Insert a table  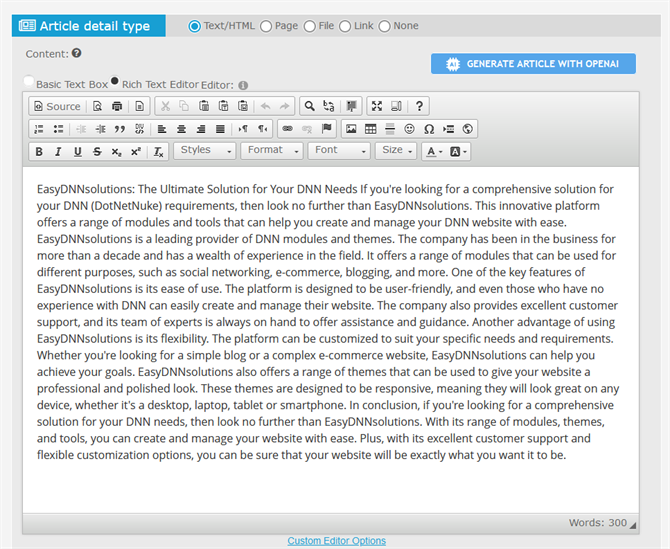[x=370, y=129]
